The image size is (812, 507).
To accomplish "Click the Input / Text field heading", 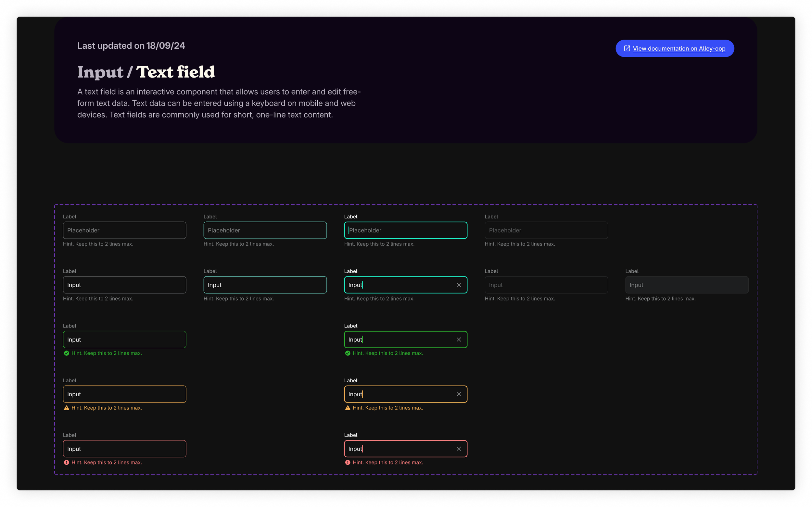I will pos(146,72).
